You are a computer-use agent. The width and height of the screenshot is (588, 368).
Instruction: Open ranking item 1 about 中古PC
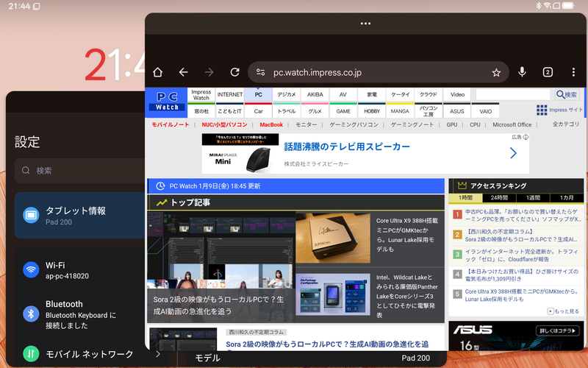523,215
